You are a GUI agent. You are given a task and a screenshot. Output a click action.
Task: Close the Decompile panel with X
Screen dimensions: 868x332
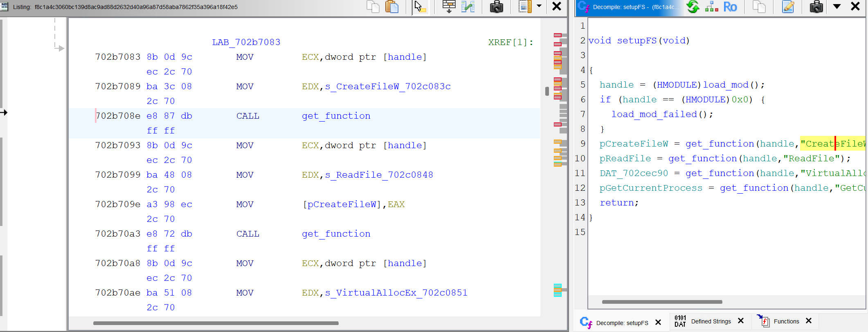click(x=855, y=6)
